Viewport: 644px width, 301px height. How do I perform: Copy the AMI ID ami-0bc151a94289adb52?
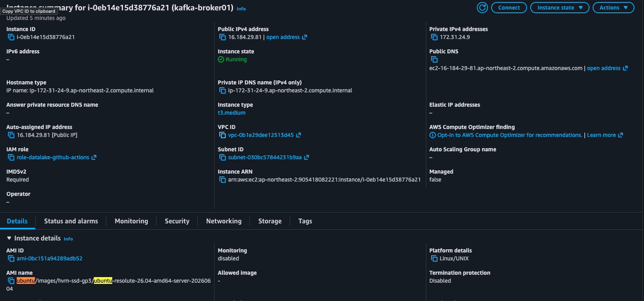click(11, 258)
